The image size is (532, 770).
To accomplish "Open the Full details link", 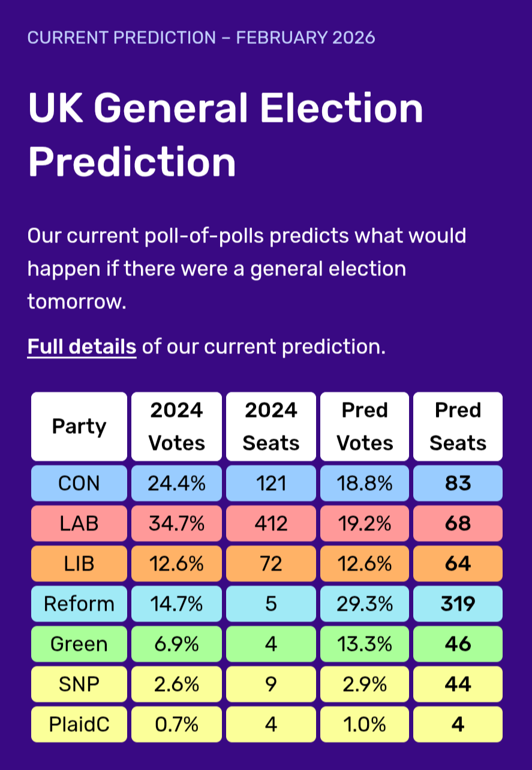I will point(82,347).
